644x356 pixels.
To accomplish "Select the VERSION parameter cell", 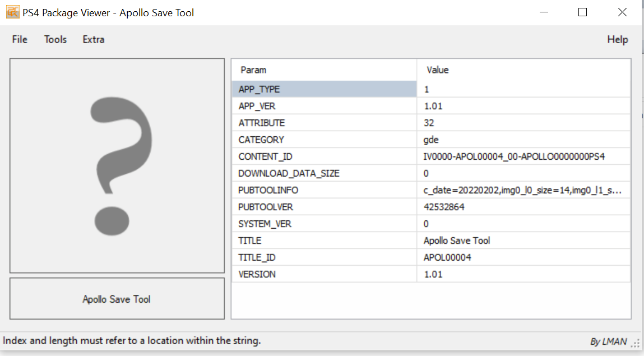I will (325, 274).
